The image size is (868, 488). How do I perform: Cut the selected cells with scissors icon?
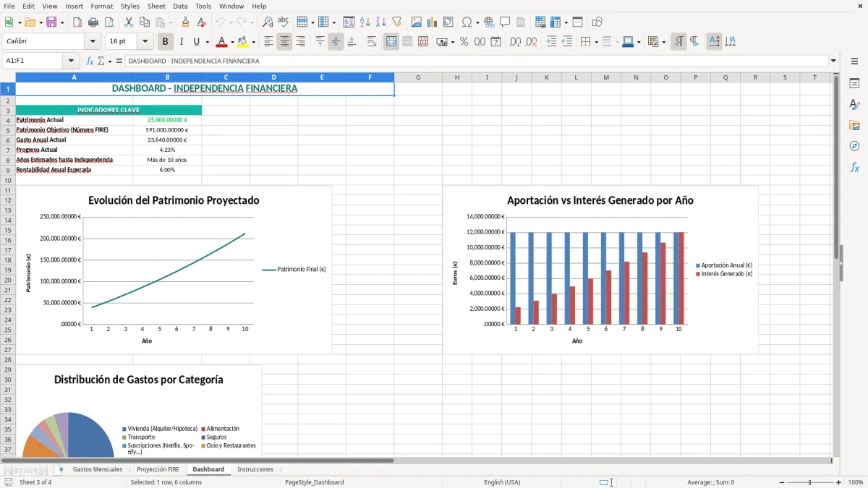point(128,22)
